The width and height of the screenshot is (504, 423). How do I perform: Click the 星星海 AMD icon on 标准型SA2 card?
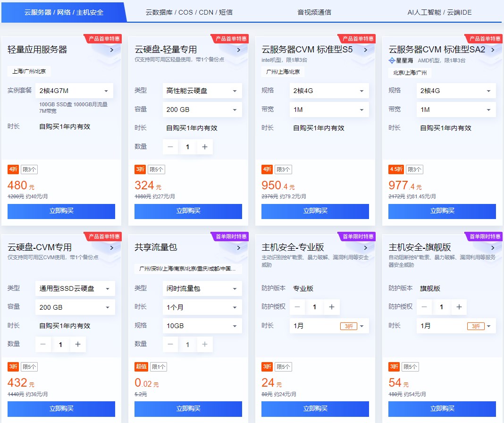pyautogui.click(x=391, y=60)
